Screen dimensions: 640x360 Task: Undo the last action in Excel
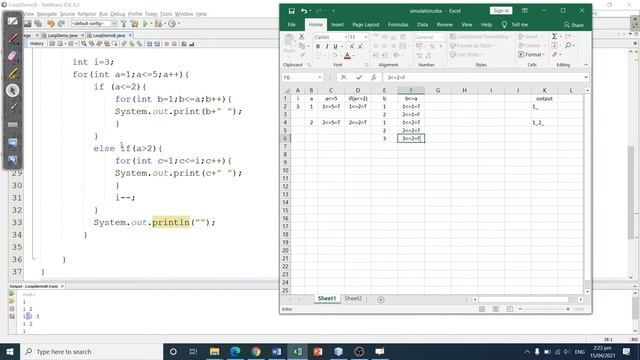click(x=304, y=11)
